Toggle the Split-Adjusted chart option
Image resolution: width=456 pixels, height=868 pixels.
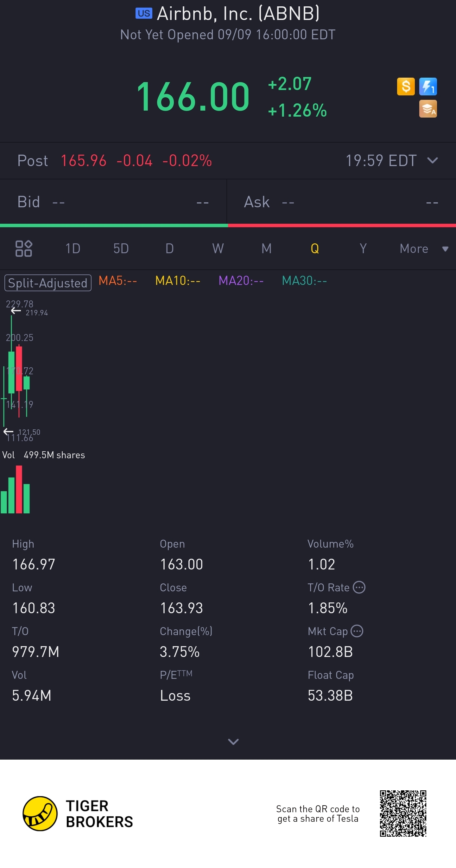[x=48, y=283]
